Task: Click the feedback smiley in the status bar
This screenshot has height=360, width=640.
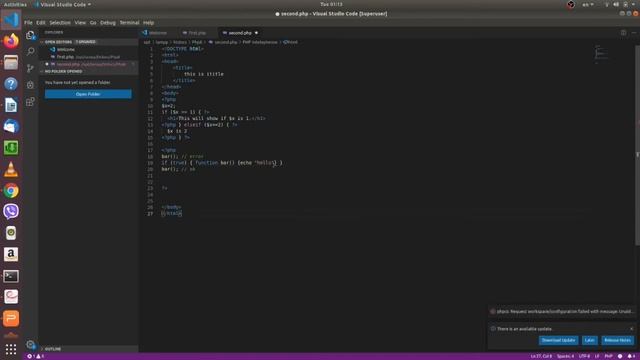Action: (x=620, y=356)
